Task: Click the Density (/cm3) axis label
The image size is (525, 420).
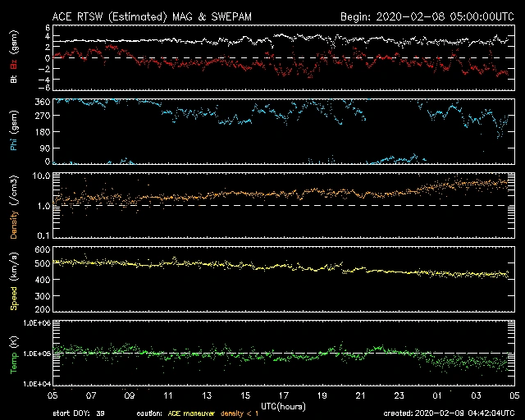Action: (14, 206)
